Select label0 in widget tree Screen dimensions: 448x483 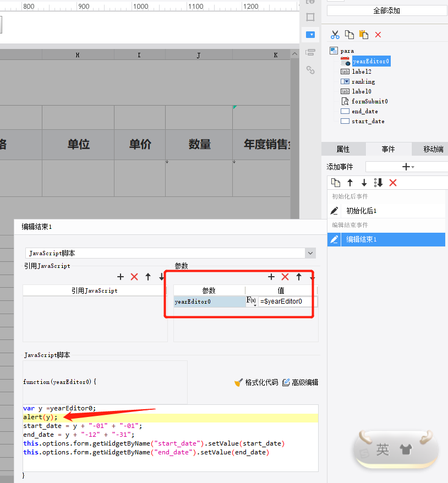point(362,91)
